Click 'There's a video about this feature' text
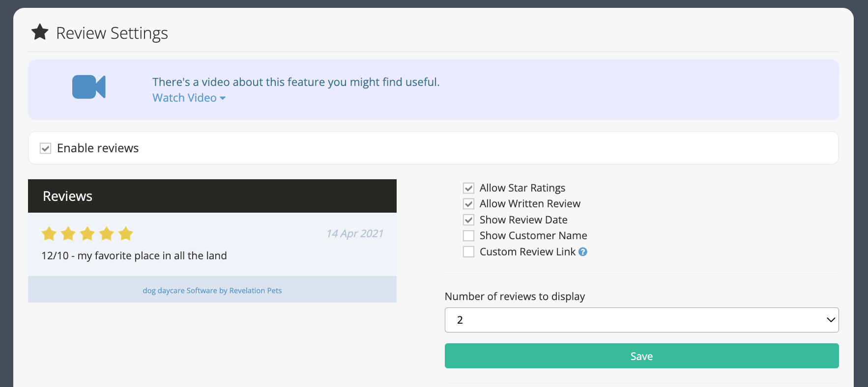This screenshot has width=868, height=387. pyautogui.click(x=296, y=82)
